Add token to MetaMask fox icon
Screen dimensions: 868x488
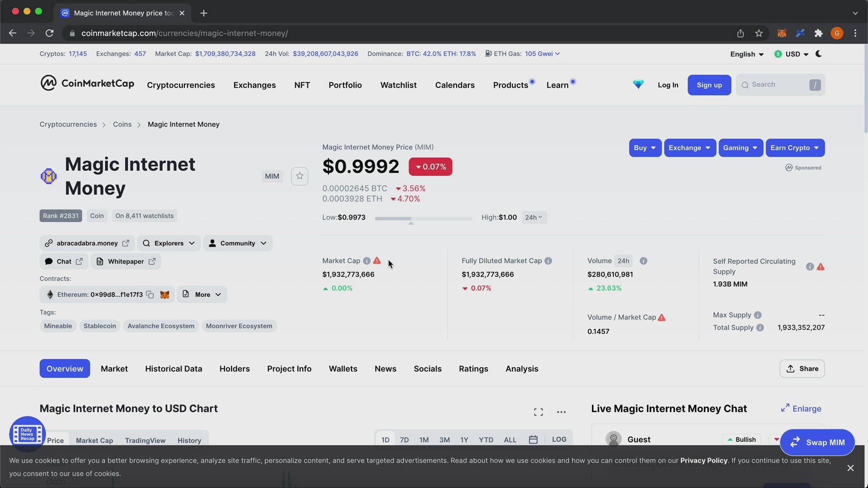tap(165, 295)
